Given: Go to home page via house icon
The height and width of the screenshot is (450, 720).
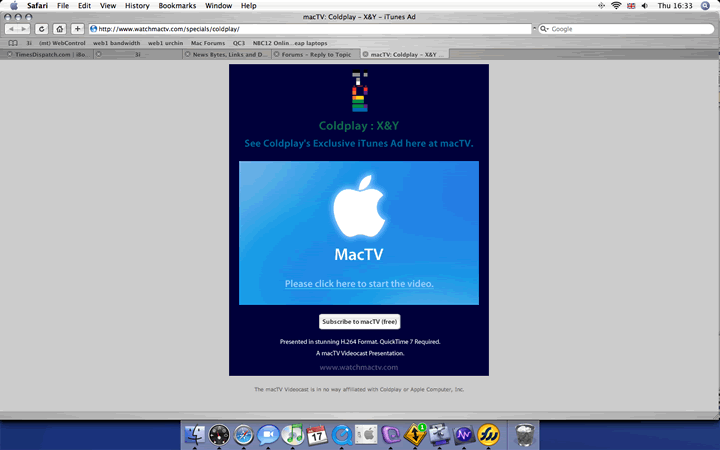Looking at the screenshot, I should pyautogui.click(x=59, y=28).
